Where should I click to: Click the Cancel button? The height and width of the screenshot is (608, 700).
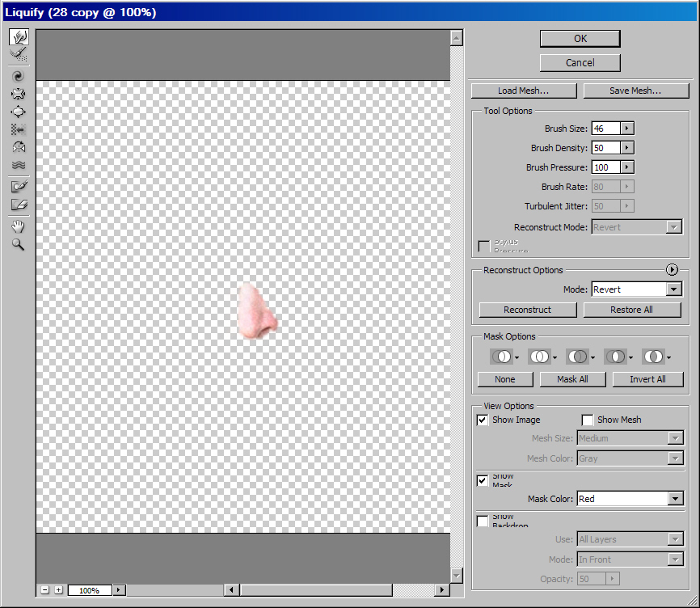click(x=580, y=63)
